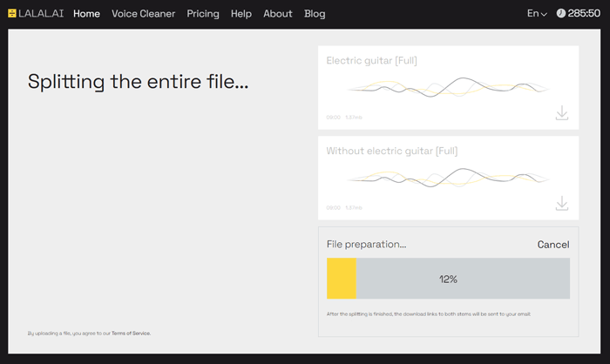The height and width of the screenshot is (364, 610).
Task: Click the Electric guitar [Full] title
Action: tap(380, 61)
